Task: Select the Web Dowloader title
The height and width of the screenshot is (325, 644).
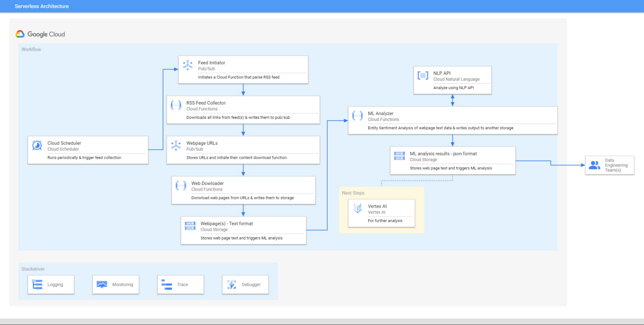Action: (x=207, y=183)
